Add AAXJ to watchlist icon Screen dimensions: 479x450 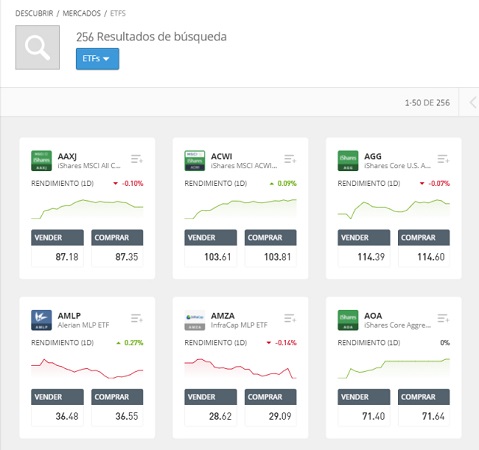coord(137,159)
